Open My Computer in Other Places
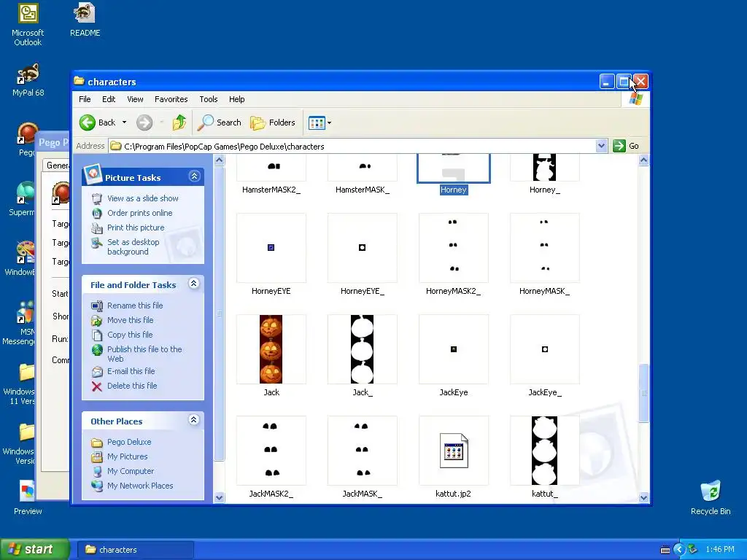Image resolution: width=747 pixels, height=560 pixels. 131,471
